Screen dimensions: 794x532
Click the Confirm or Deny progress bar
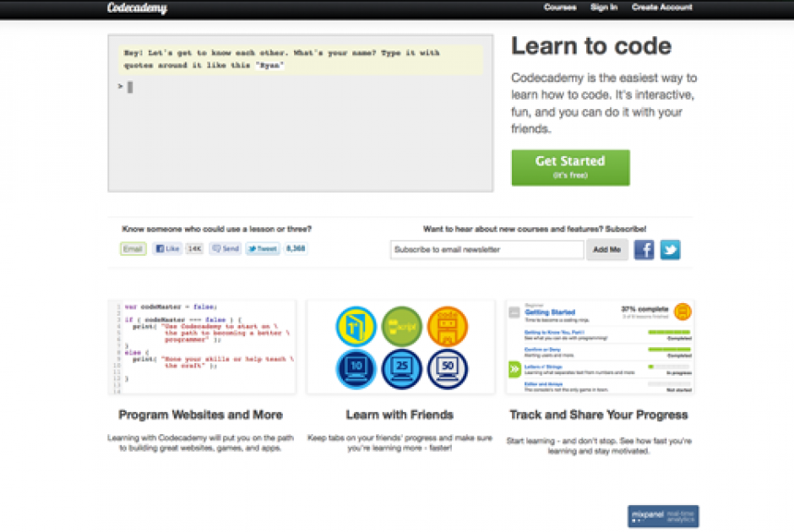(x=670, y=350)
